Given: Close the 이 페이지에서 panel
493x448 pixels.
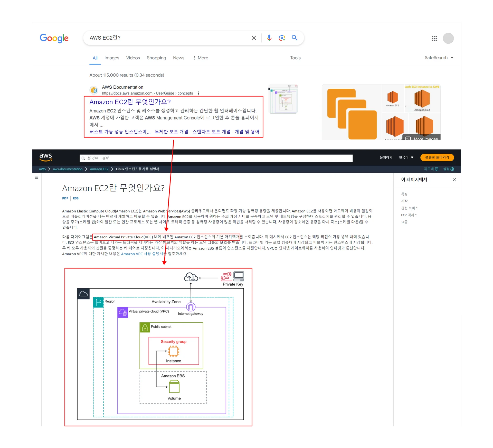Looking at the screenshot, I should tap(454, 180).
